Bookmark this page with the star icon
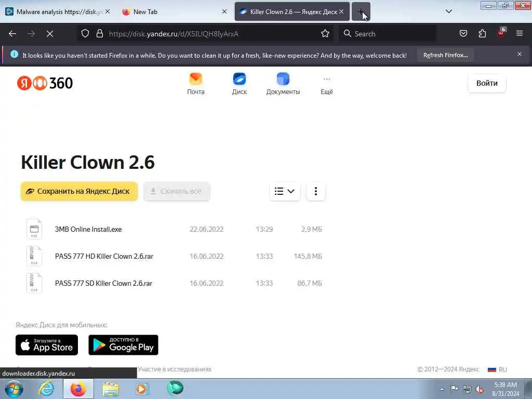This screenshot has width=532, height=399. tap(325, 34)
